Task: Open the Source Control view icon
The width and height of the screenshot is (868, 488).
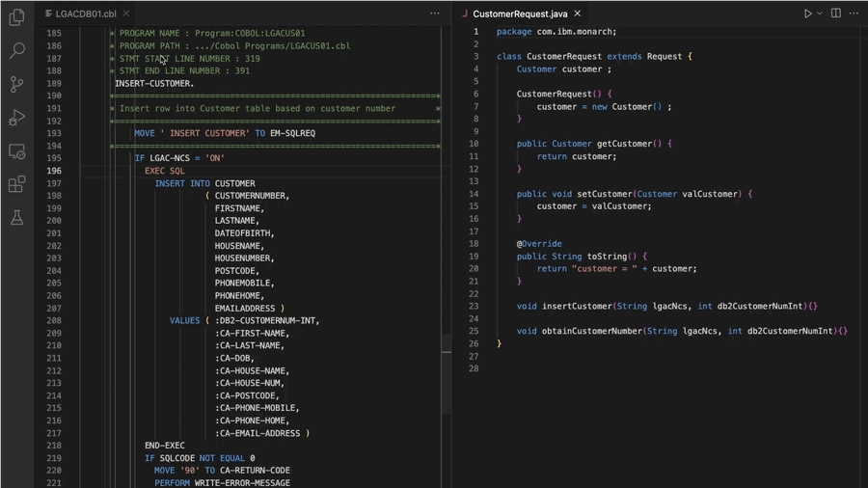Action: point(16,84)
